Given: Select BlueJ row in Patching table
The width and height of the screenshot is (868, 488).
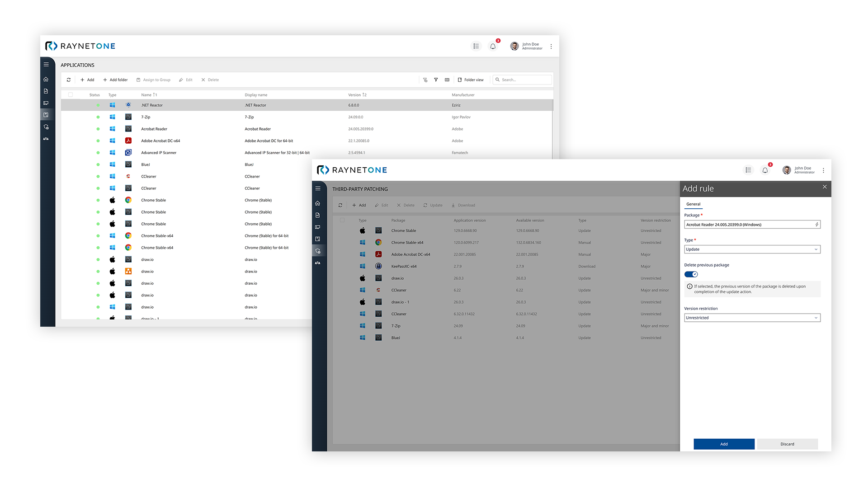Looking at the screenshot, I should tap(506, 338).
